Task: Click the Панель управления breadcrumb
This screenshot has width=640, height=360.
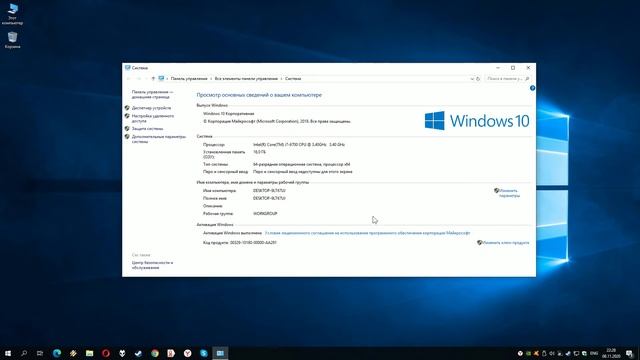Action: [189, 78]
